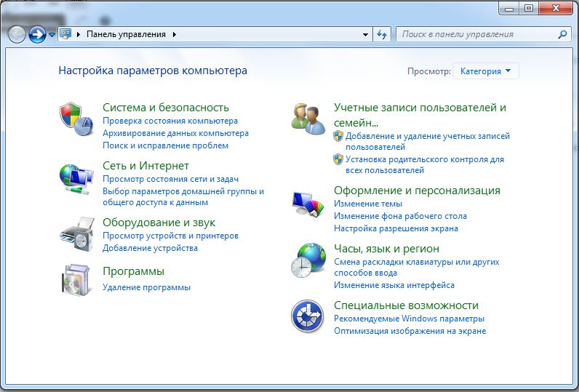Click the Programs disc box icon
579x392 pixels.
[x=76, y=280]
